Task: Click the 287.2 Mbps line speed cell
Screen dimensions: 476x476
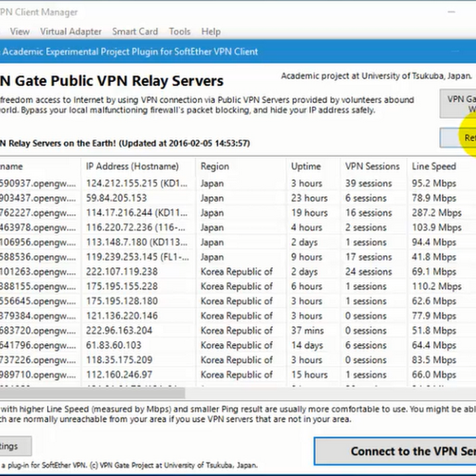Action: (x=436, y=213)
